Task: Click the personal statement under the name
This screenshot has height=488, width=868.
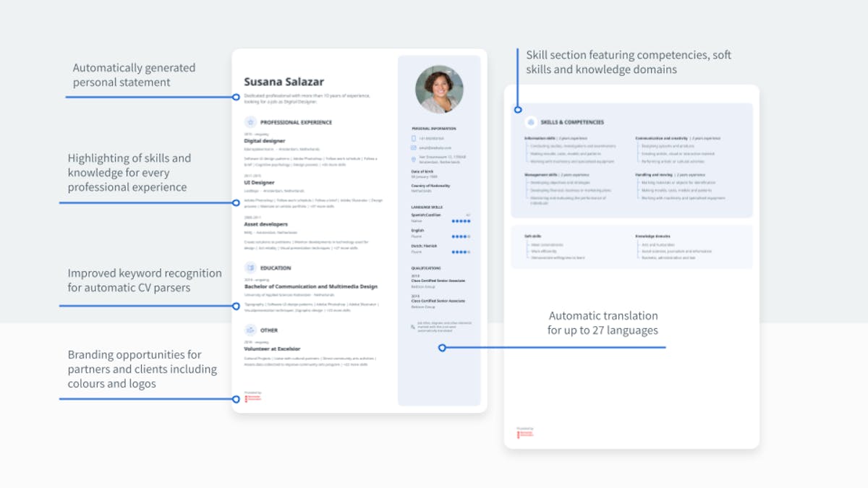Action: pyautogui.click(x=307, y=98)
